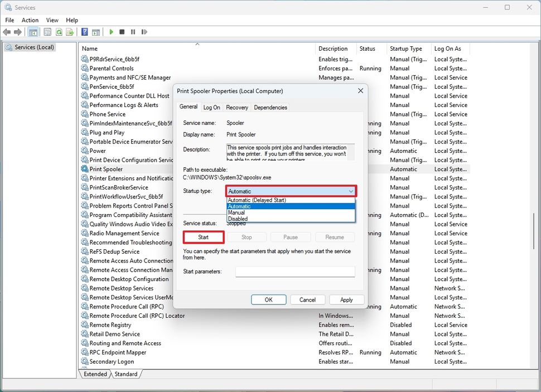Open the Action menu
Viewport: 541px width, 392px height.
coord(30,20)
